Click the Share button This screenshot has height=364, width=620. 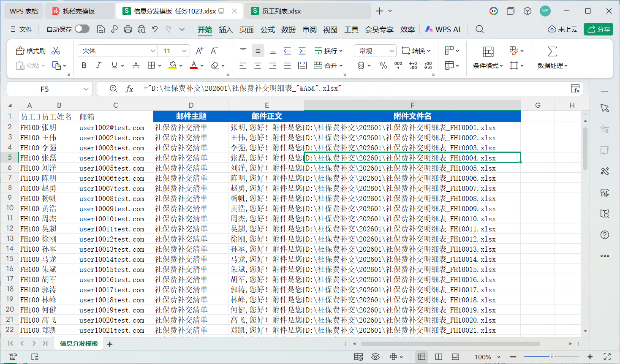598,29
